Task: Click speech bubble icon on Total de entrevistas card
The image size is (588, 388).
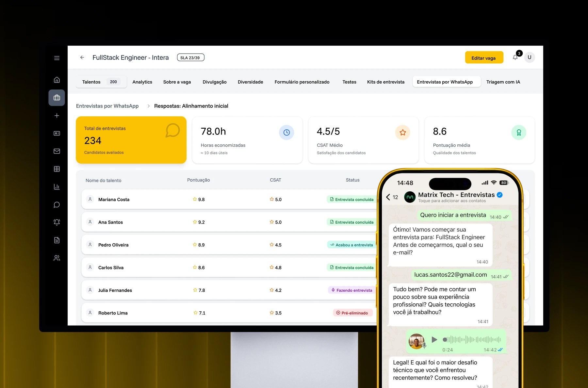Action: (x=172, y=130)
